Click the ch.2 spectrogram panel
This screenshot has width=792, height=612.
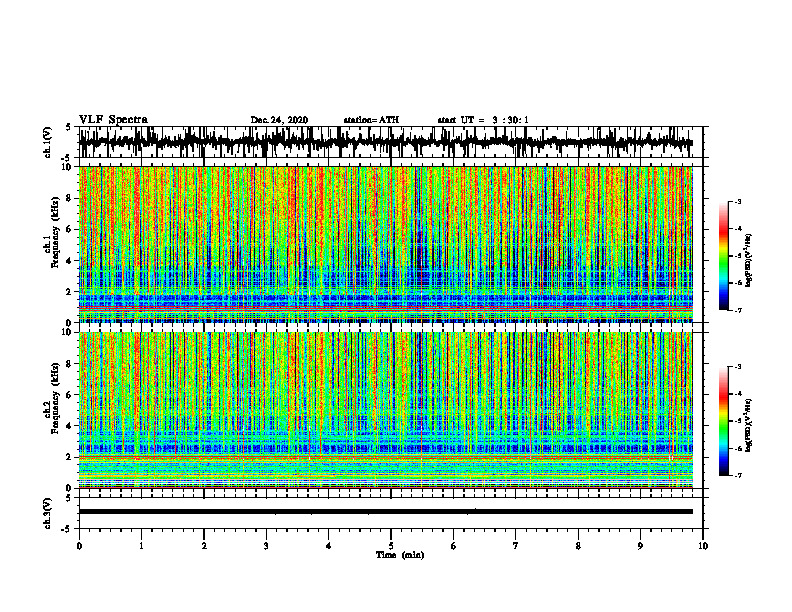click(386, 410)
